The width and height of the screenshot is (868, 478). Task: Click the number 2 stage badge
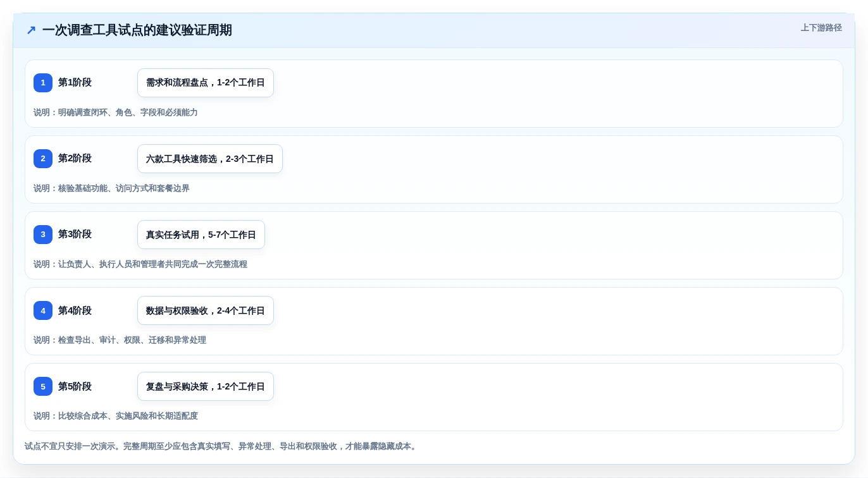43,159
